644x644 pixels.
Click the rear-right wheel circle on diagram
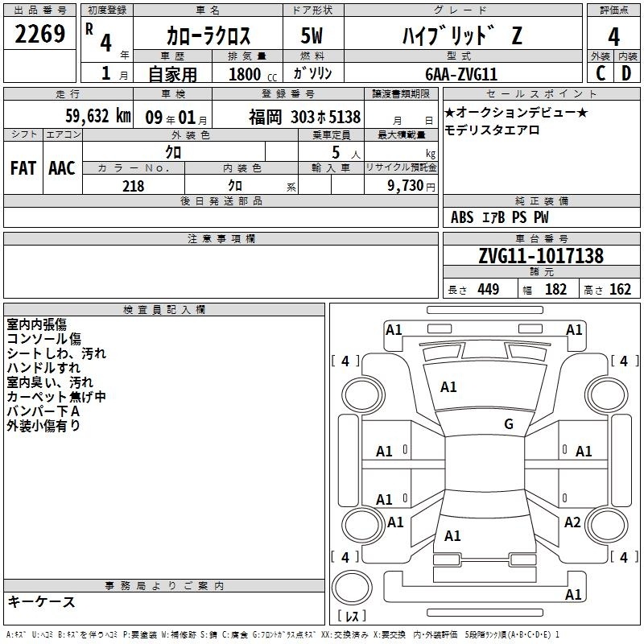pos(607,526)
